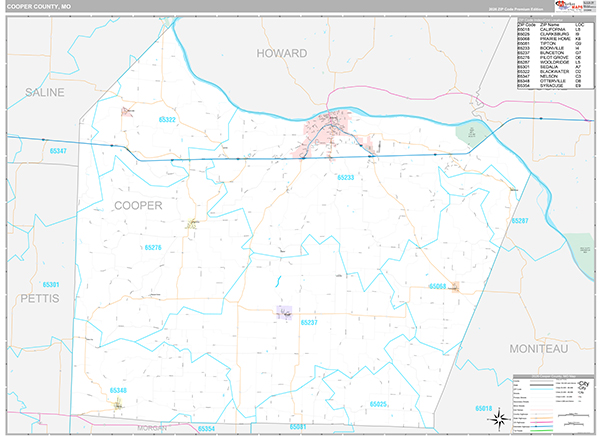Select the PRAIRIE HOME row in the ZIP index
This screenshot has height=436, width=600.
550,39
